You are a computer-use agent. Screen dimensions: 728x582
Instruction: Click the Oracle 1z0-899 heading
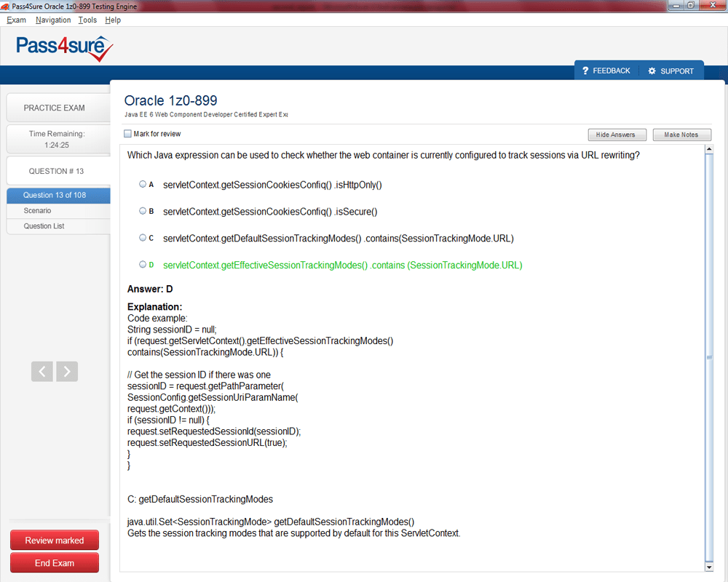click(170, 100)
